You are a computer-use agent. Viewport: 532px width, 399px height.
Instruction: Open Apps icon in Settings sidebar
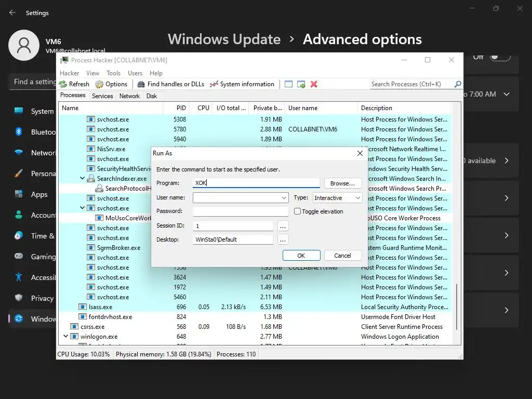pyautogui.click(x=19, y=194)
